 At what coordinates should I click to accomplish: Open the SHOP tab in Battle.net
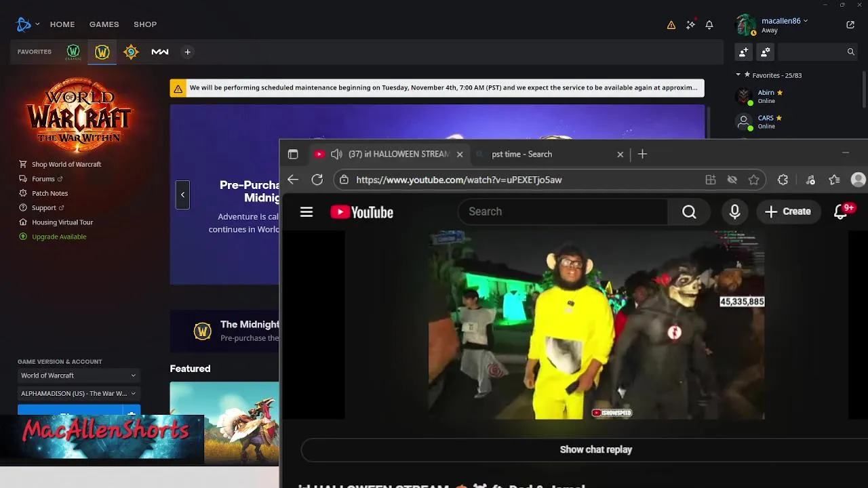(145, 24)
